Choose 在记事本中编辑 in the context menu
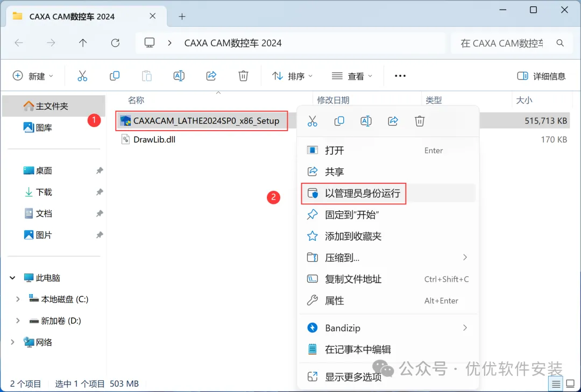The width and height of the screenshot is (581, 392). tap(387, 350)
